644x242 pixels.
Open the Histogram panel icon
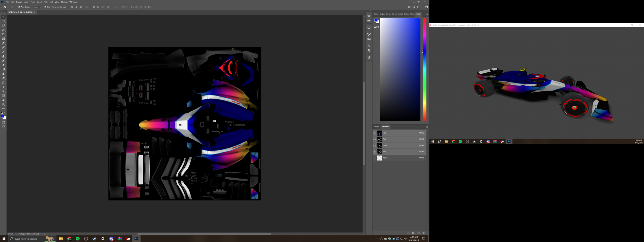tap(369, 20)
